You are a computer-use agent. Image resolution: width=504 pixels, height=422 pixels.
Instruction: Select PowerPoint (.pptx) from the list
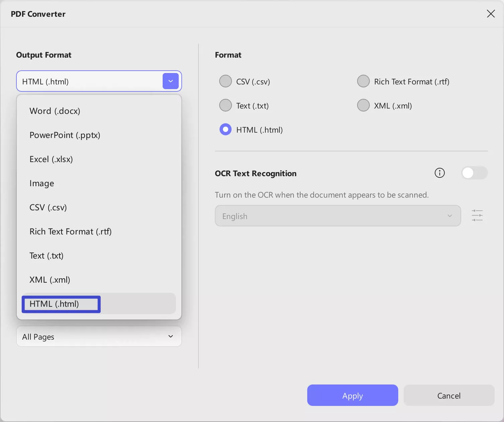pos(65,135)
